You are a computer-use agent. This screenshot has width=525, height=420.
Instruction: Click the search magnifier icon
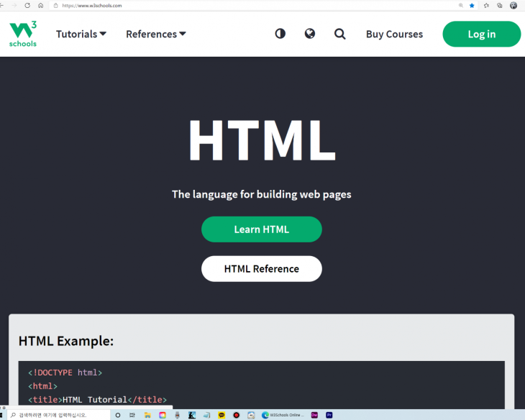click(x=340, y=34)
